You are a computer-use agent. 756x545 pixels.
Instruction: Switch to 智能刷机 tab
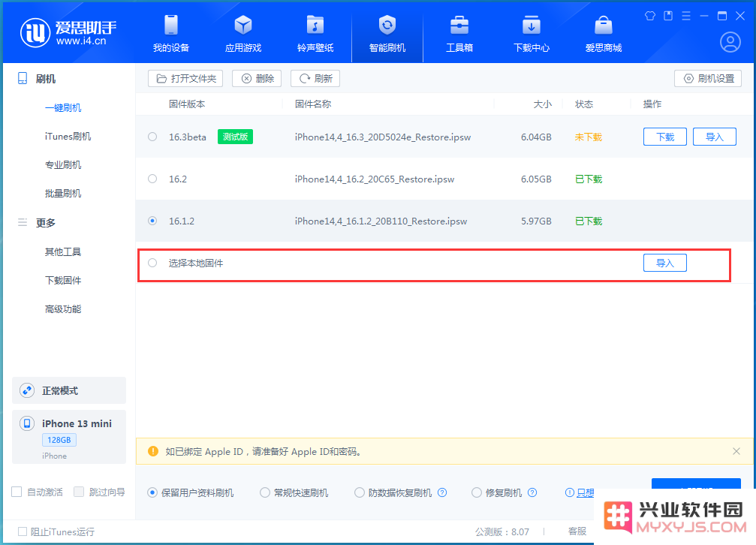coord(387,34)
